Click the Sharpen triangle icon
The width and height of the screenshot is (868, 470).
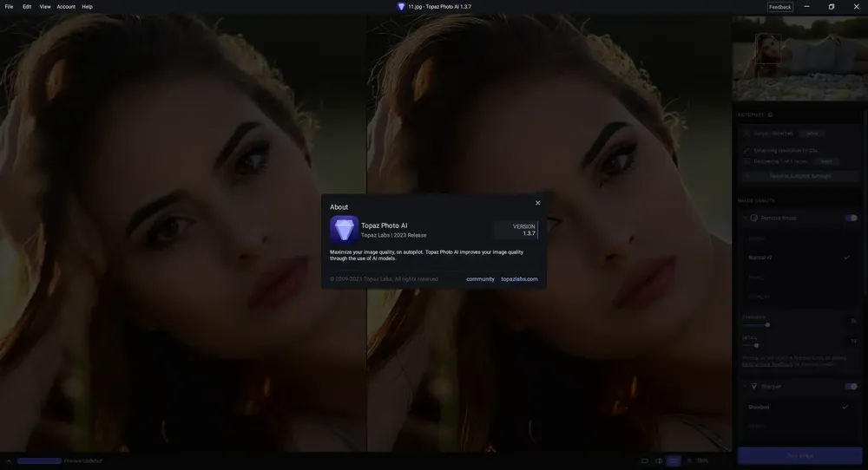754,387
